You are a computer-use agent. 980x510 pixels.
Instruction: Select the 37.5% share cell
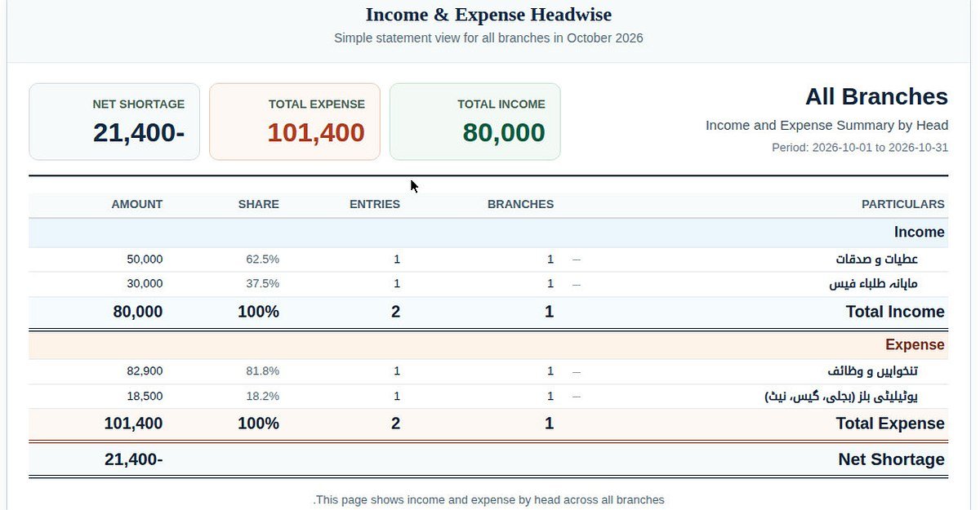pyautogui.click(x=262, y=284)
